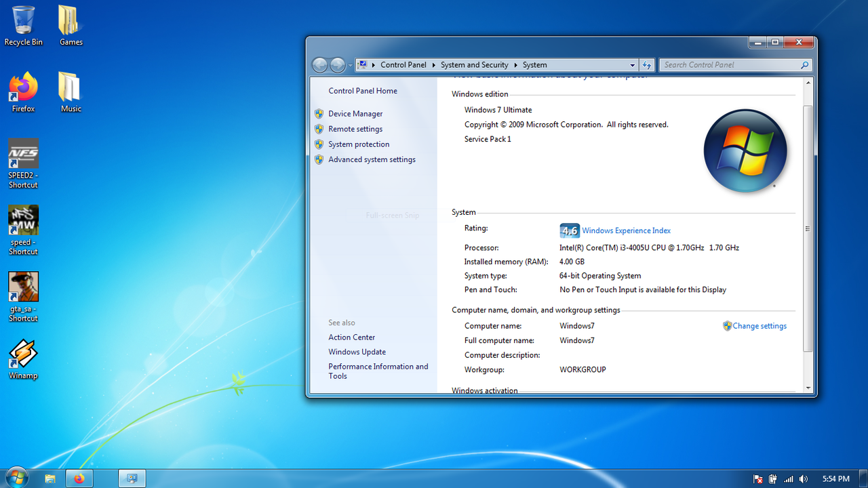Click the shield icon beside Remote settings
The image size is (868, 488).
click(x=319, y=129)
